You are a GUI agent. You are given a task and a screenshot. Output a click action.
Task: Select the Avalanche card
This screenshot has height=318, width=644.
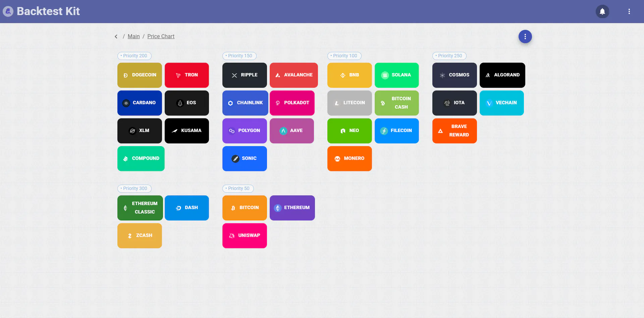pyautogui.click(x=294, y=75)
